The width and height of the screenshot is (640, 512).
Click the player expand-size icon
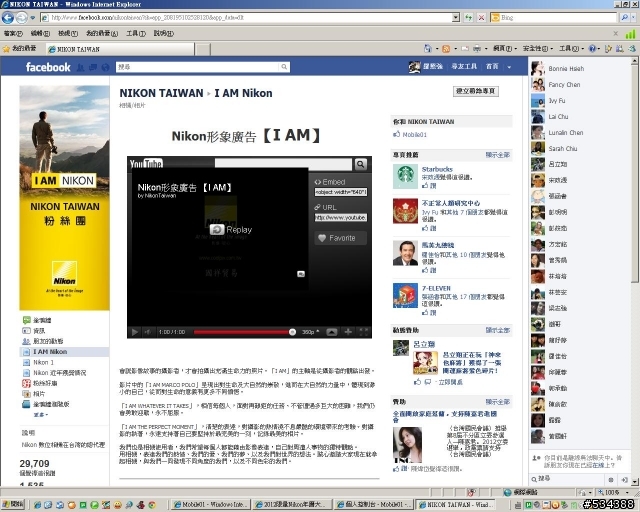point(332,332)
